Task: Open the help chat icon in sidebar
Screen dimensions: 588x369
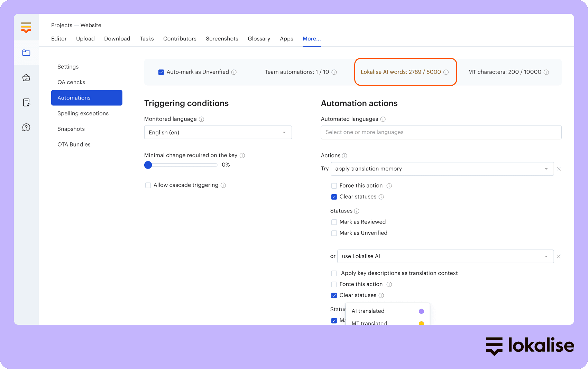Action: (x=26, y=127)
